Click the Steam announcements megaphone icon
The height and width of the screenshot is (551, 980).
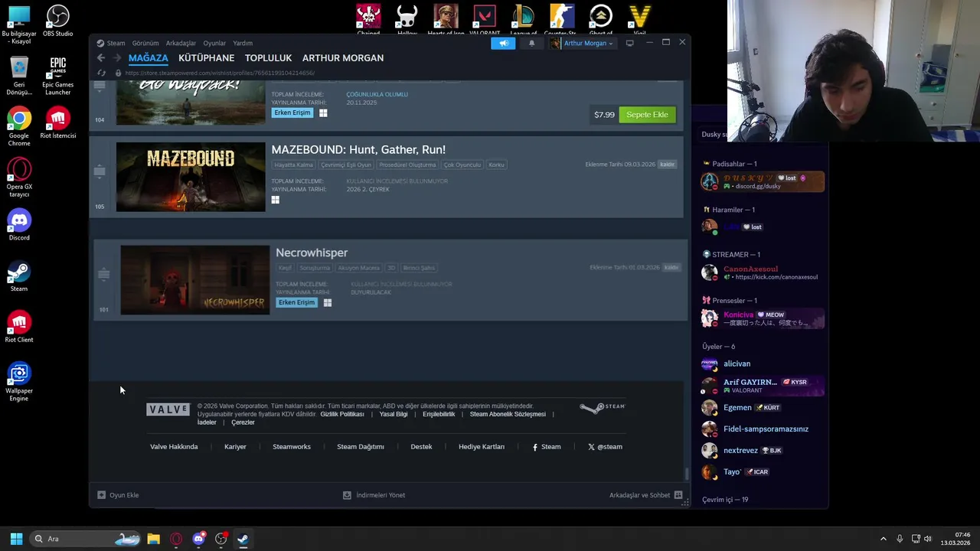click(x=503, y=44)
